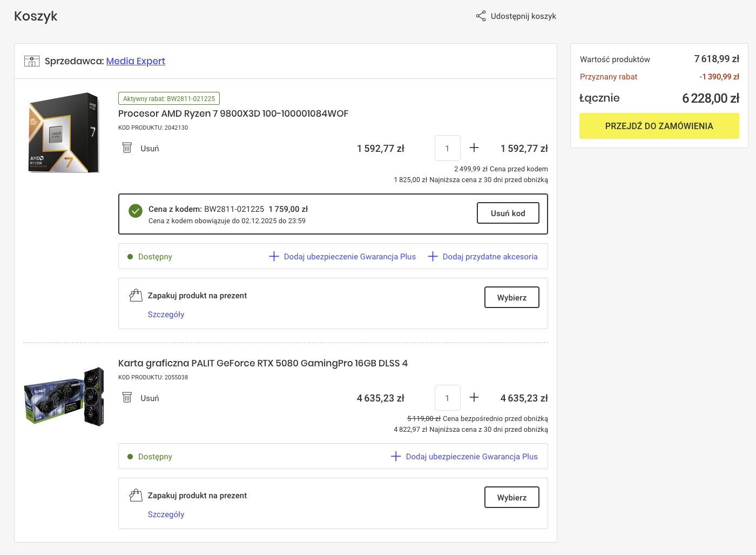Increase RTX 5080 quantity with plus icon
The height and width of the screenshot is (555, 756).
pos(474,398)
